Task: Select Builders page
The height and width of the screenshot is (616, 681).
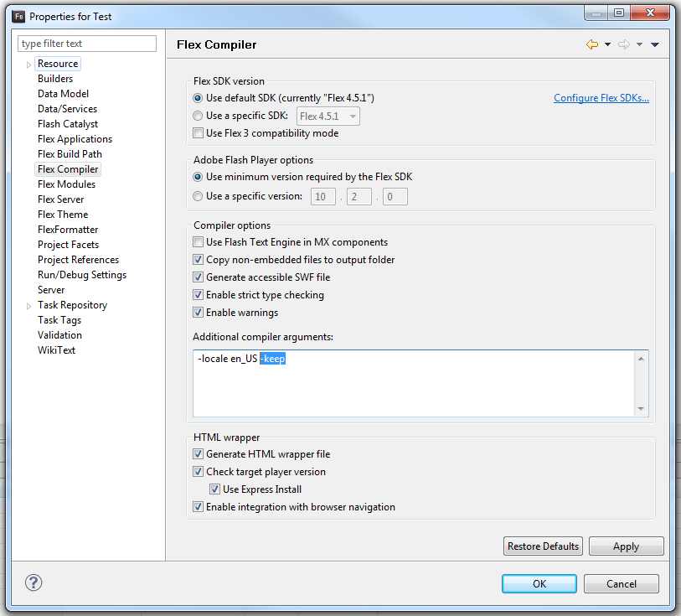Action: 55,79
